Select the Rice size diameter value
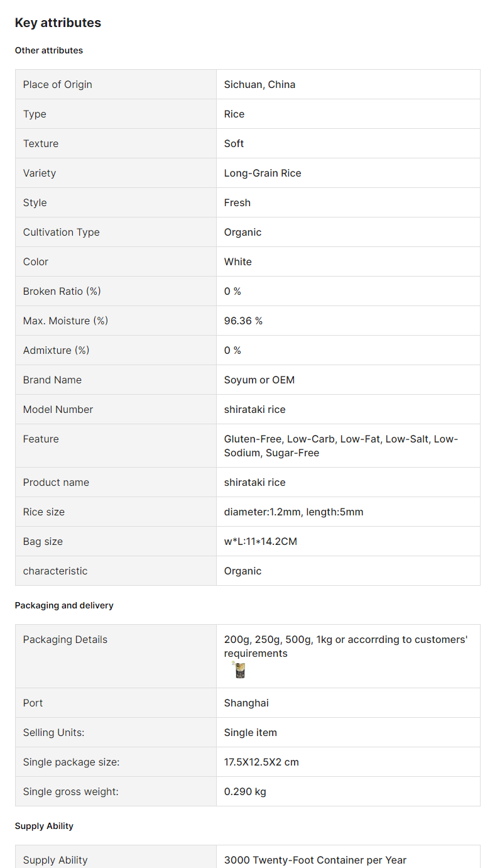Viewport: 485px width, 868px height. (293, 512)
